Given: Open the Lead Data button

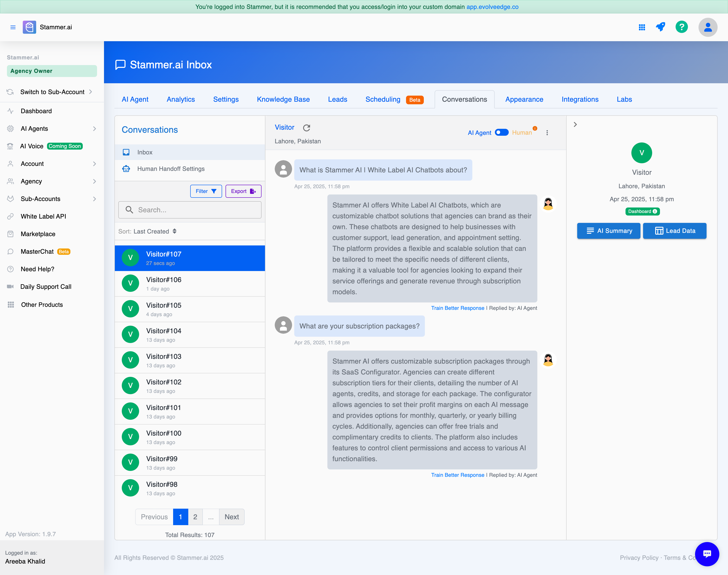Looking at the screenshot, I should 674,231.
